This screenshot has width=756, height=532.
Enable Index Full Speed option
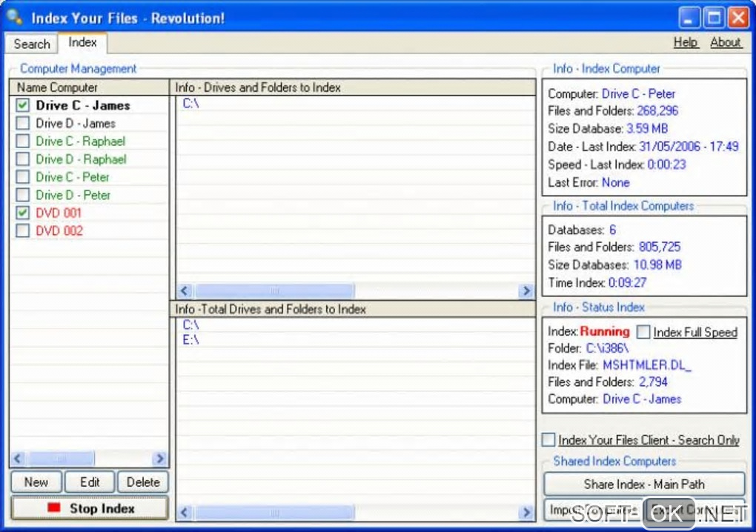click(643, 331)
